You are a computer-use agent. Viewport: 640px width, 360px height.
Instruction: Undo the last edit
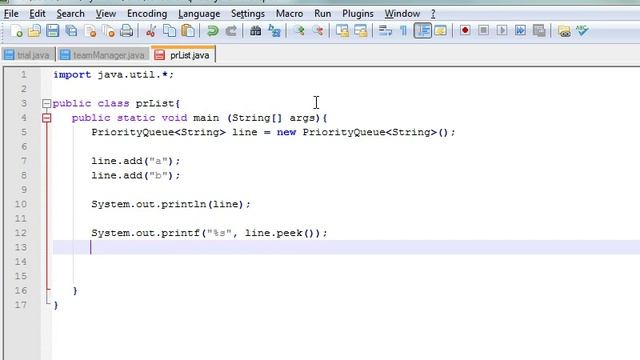point(212,31)
